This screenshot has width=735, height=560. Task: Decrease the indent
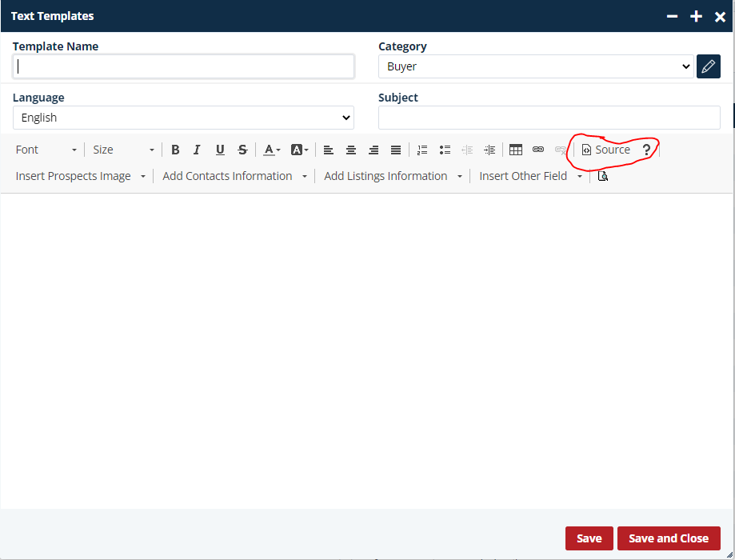click(467, 150)
